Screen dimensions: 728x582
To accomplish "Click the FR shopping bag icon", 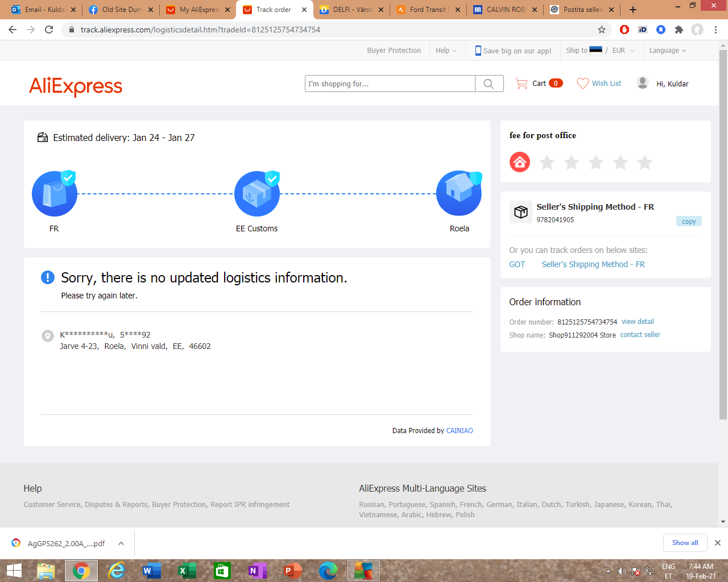I will (55, 194).
